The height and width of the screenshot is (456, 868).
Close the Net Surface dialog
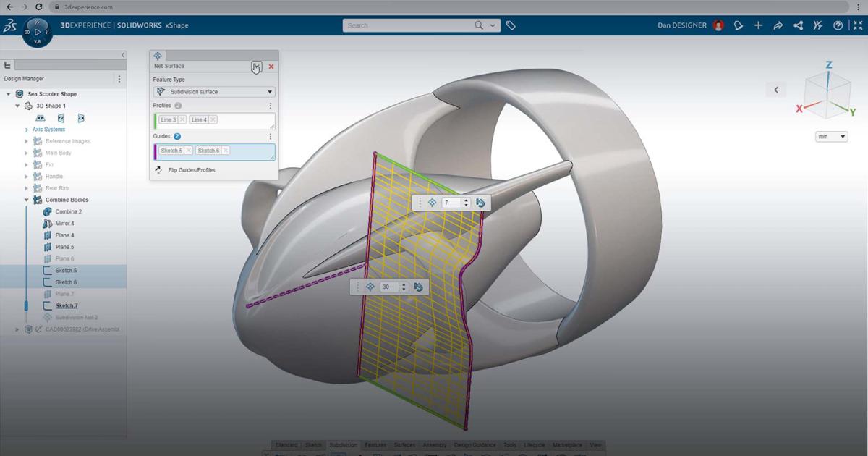click(271, 66)
